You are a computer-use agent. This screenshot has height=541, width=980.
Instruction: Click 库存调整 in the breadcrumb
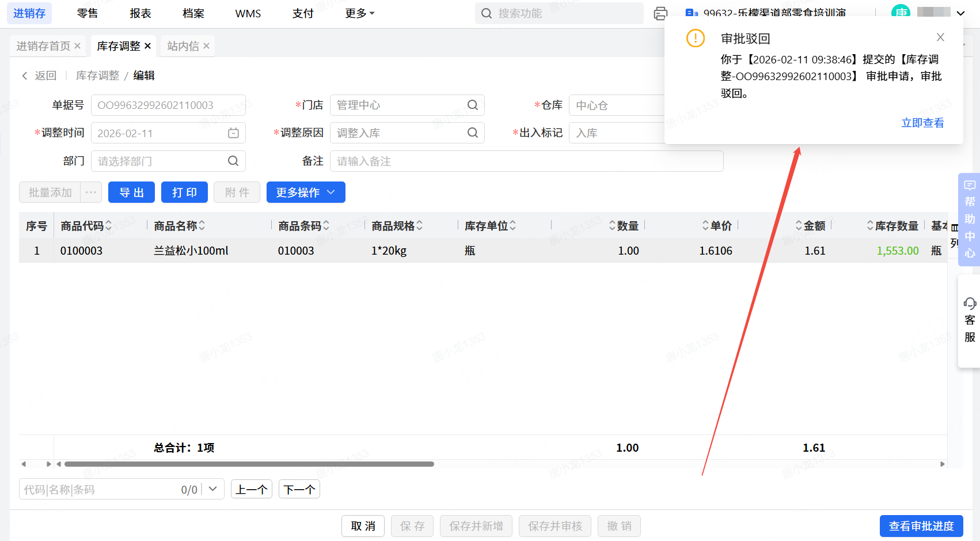coord(98,75)
